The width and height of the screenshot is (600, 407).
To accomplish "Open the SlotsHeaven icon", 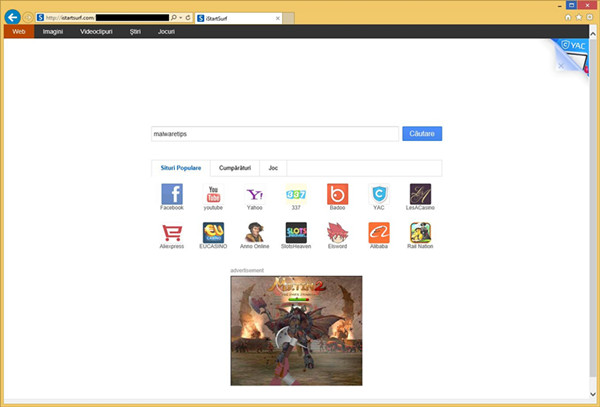I will [296, 233].
